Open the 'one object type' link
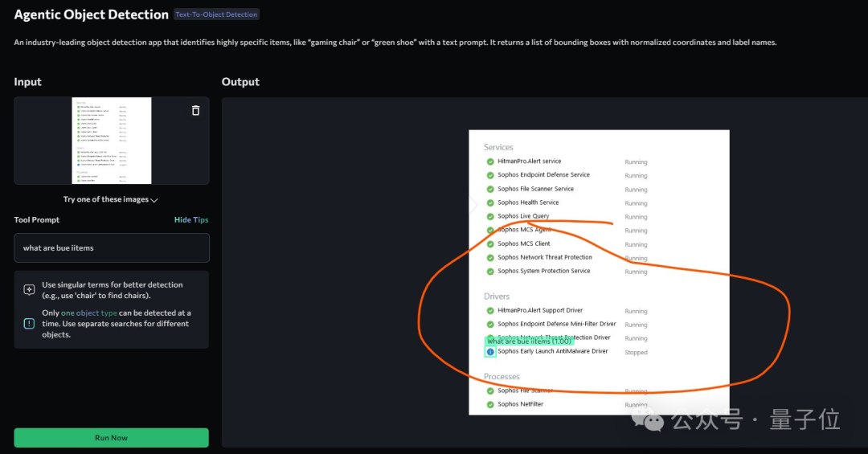The height and width of the screenshot is (454, 868). pyautogui.click(x=88, y=313)
